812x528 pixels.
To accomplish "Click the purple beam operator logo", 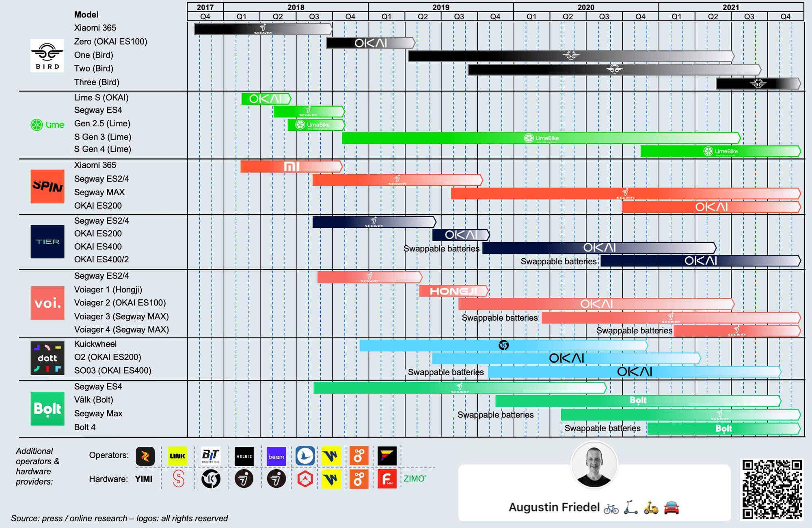I will (276, 456).
